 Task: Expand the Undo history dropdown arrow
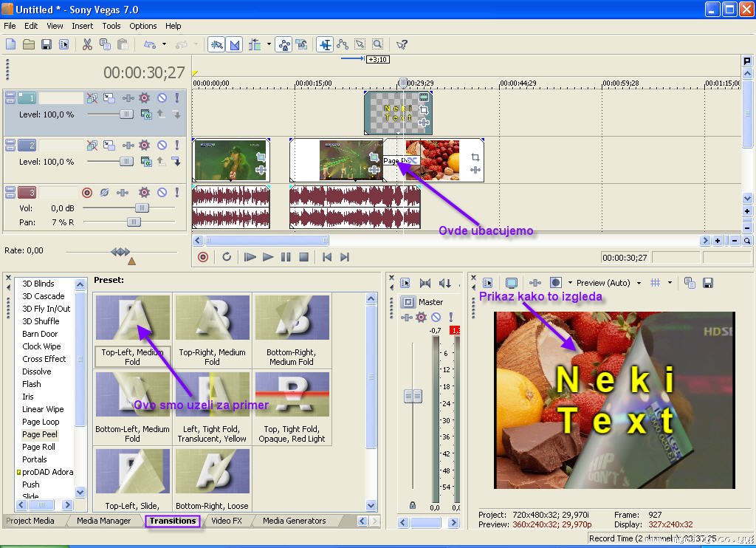[164, 44]
